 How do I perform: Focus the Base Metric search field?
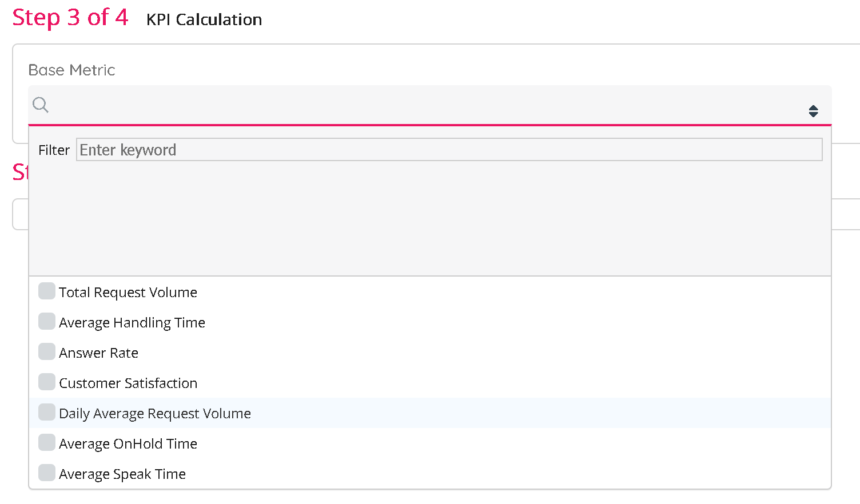(x=423, y=106)
